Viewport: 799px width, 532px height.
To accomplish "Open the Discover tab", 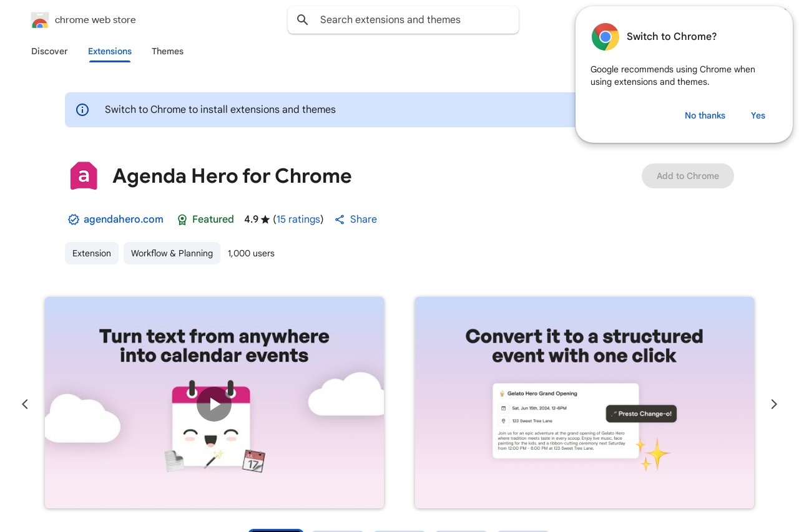I will click(49, 51).
